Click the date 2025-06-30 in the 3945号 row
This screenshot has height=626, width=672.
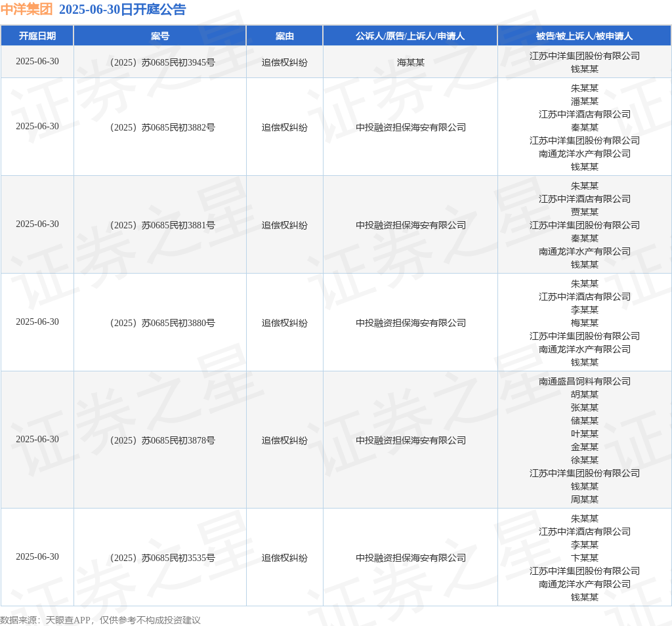37,61
